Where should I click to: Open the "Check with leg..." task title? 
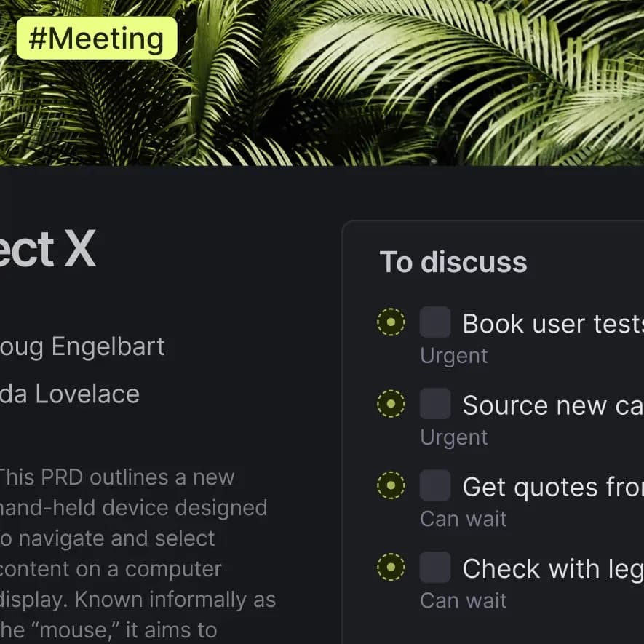[x=552, y=568]
